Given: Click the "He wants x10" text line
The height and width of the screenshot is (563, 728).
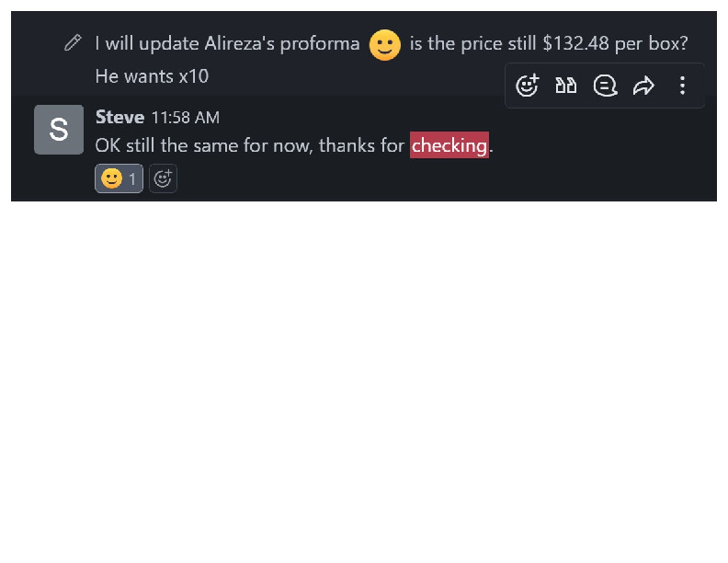Looking at the screenshot, I should pyautogui.click(x=152, y=76).
